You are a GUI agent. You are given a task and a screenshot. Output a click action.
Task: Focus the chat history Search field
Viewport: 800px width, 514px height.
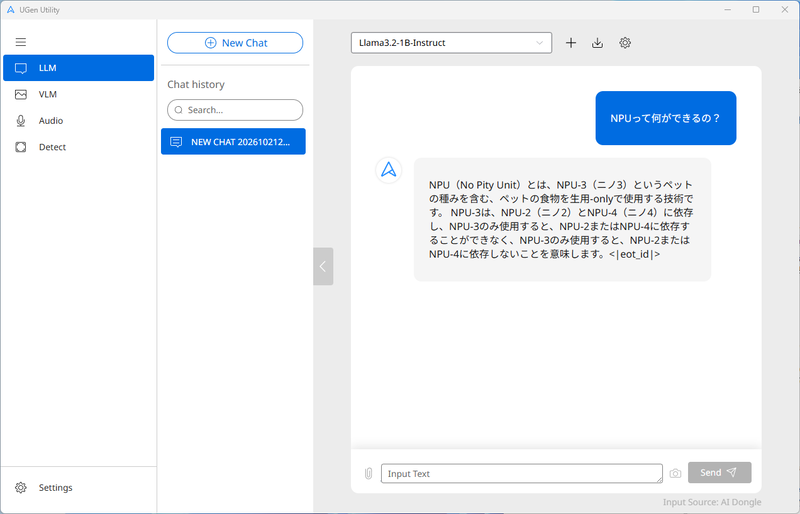coord(235,110)
